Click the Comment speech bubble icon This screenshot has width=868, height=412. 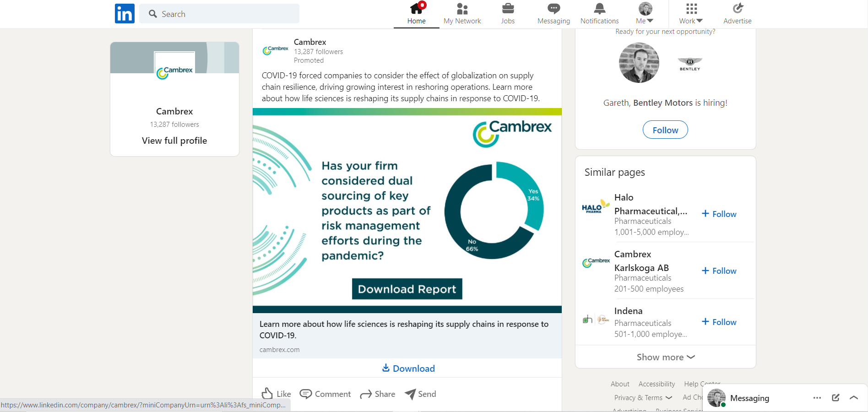pyautogui.click(x=305, y=394)
